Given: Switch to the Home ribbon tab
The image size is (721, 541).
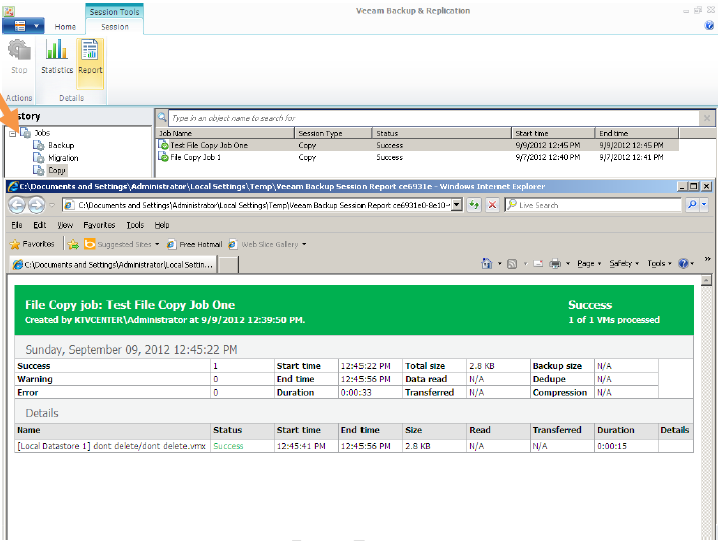Looking at the screenshot, I should 65,27.
